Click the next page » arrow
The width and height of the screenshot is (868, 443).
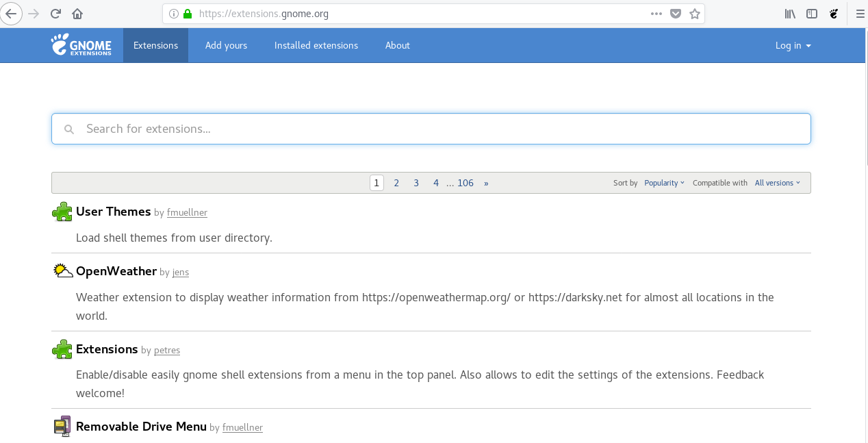[x=486, y=183]
